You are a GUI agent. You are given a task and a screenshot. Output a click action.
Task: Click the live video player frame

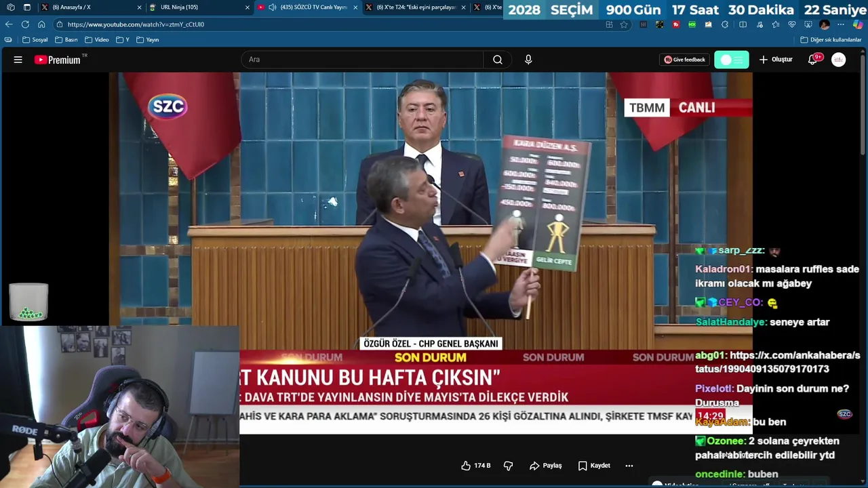pyautogui.click(x=431, y=253)
